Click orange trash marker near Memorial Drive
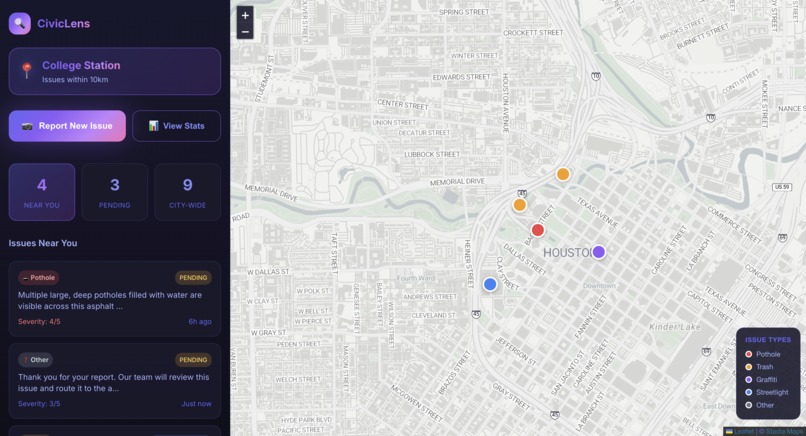806x436 pixels. [563, 174]
